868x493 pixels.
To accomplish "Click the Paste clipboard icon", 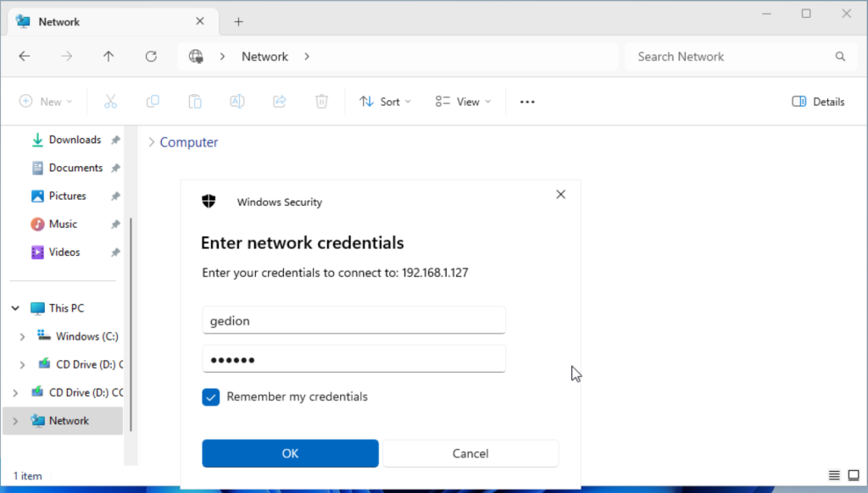I will (x=195, y=102).
